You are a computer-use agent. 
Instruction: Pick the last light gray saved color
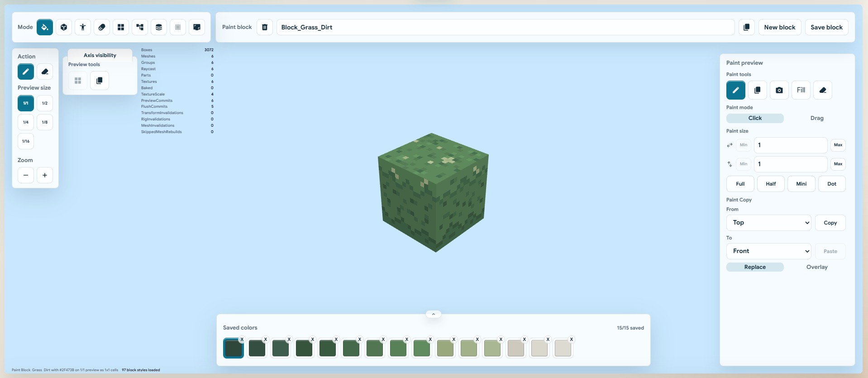coord(563,348)
